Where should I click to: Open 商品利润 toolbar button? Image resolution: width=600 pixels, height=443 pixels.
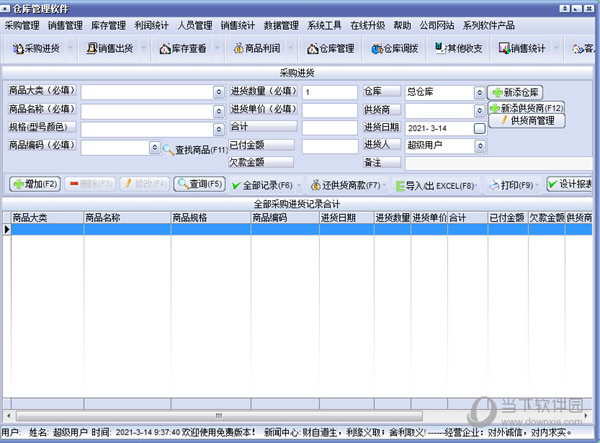257,49
